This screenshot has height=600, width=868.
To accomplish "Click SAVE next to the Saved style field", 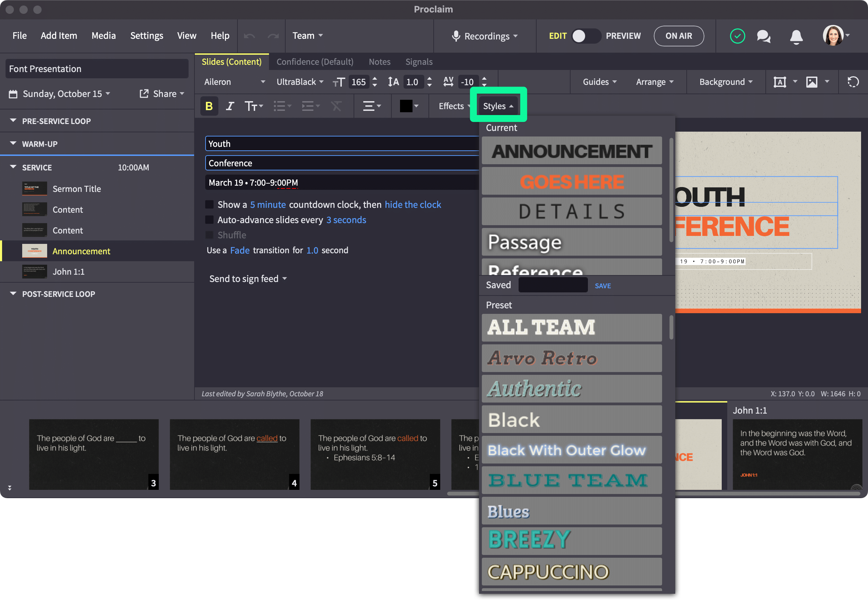I will (x=603, y=286).
